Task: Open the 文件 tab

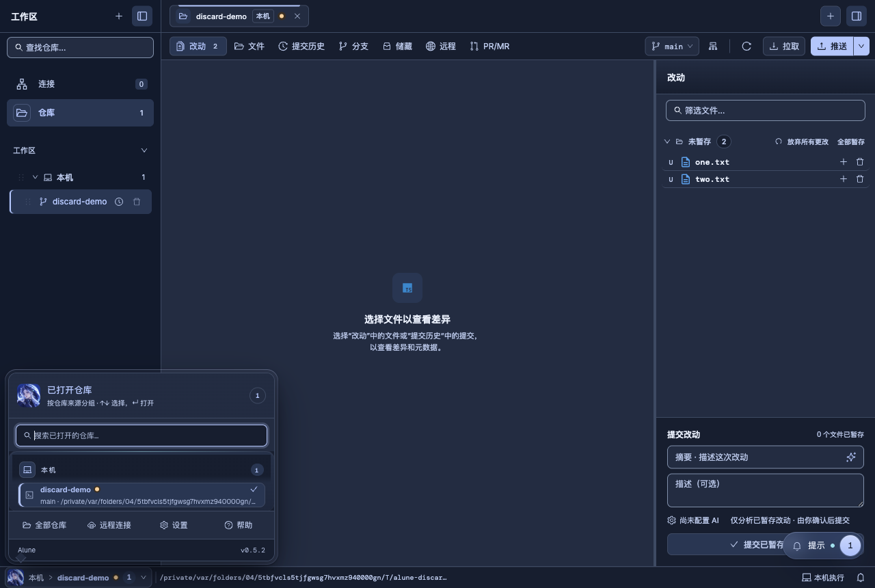Action: click(250, 46)
